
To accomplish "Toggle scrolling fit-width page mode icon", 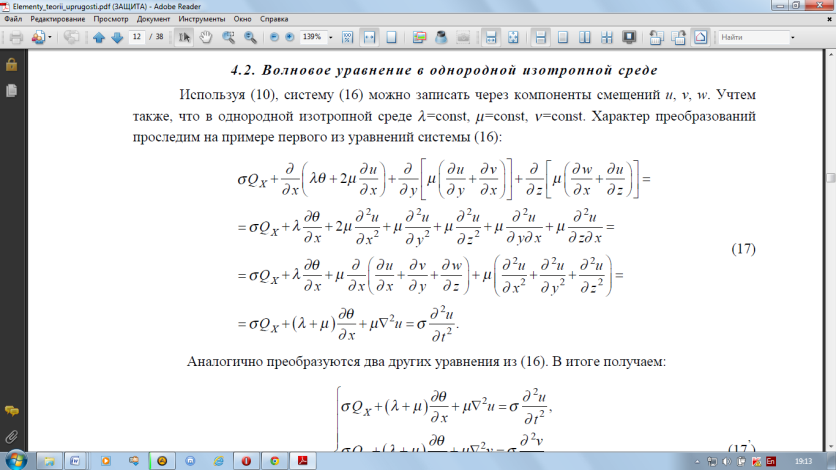I will click(x=491, y=37).
